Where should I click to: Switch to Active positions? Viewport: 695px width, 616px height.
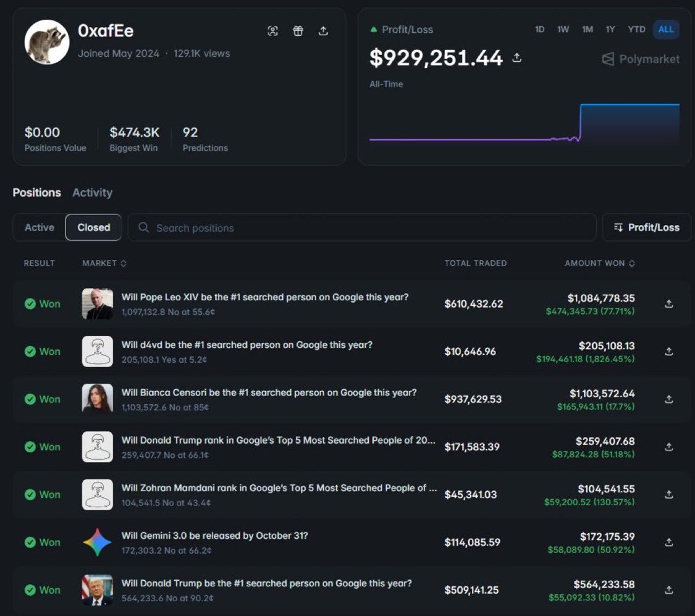[x=40, y=227]
